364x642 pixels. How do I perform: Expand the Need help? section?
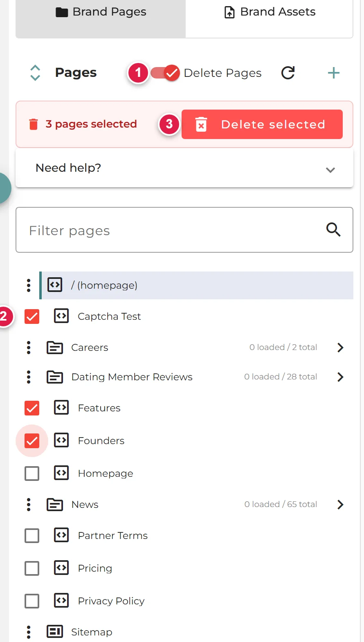pos(184,168)
